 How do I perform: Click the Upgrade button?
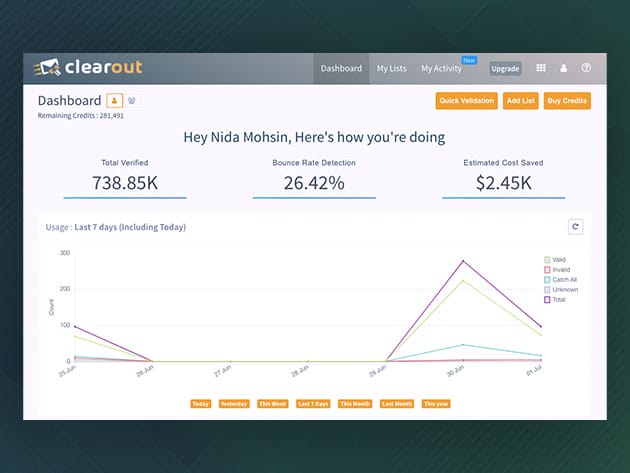(x=505, y=69)
